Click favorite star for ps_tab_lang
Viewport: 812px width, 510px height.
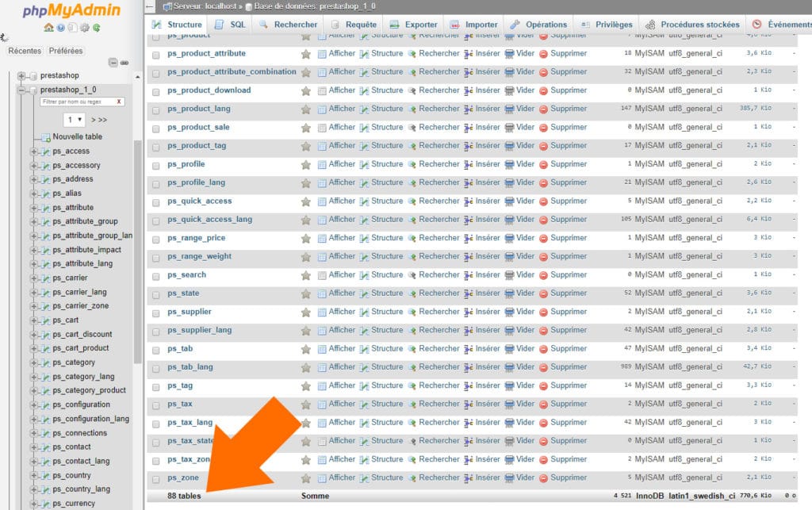[306, 367]
